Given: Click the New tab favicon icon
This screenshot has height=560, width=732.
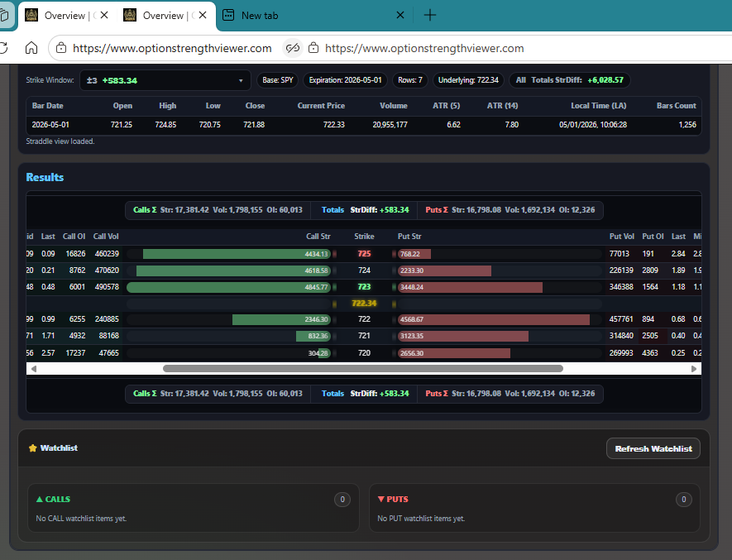Looking at the screenshot, I should 228,16.
